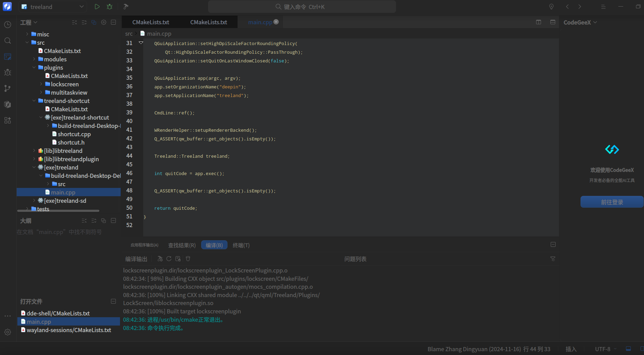Split editor view icon
Image resolution: width=644 pixels, height=355 pixels.
pos(539,22)
